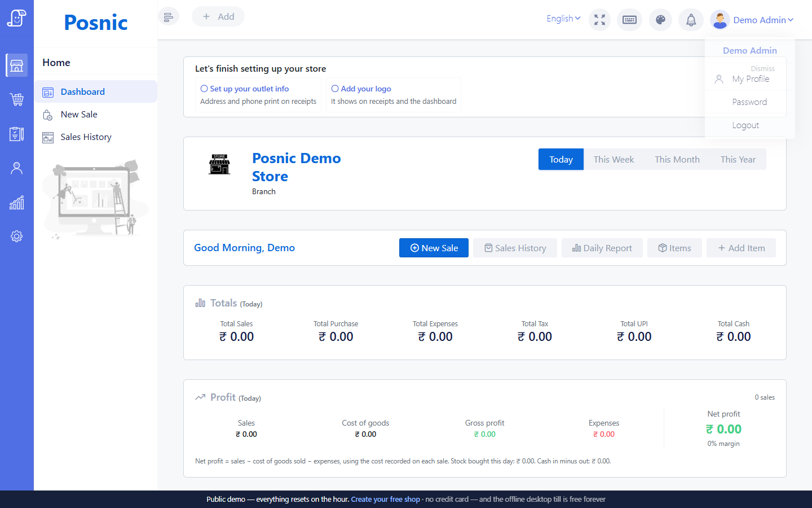Open the Items button
812x508 pixels.
click(674, 248)
